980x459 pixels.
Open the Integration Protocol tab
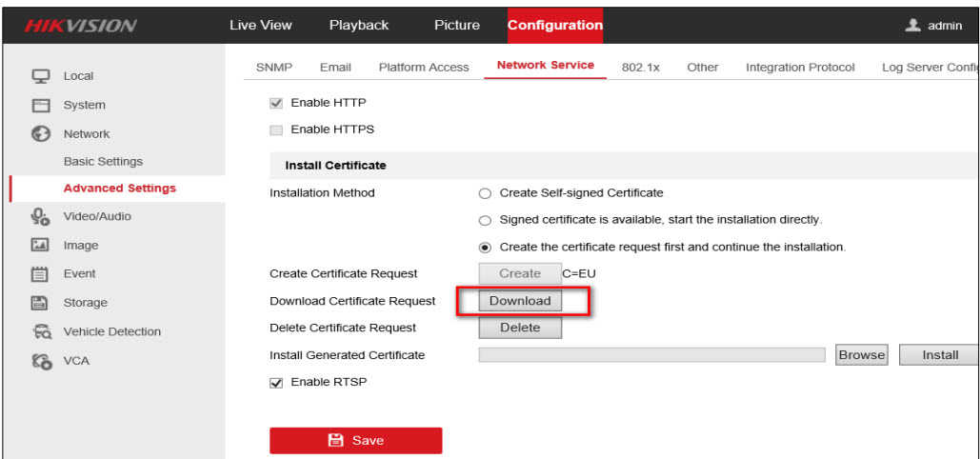(799, 68)
